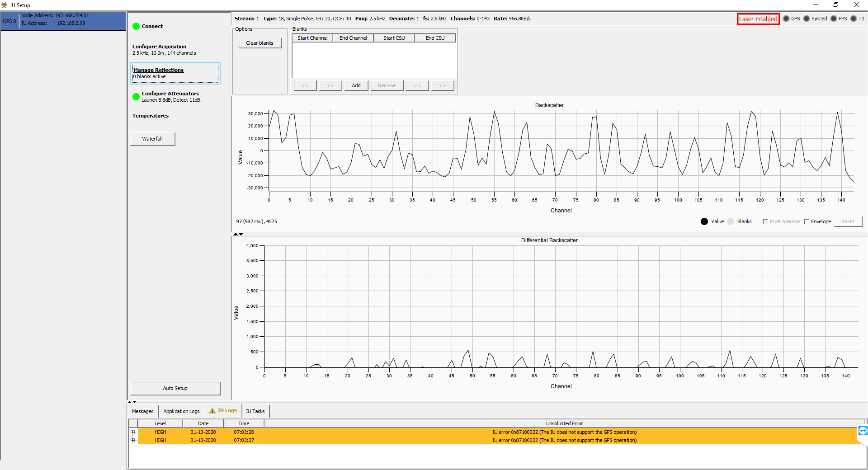
Task: Click the green Connect status circle
Action: click(136, 26)
